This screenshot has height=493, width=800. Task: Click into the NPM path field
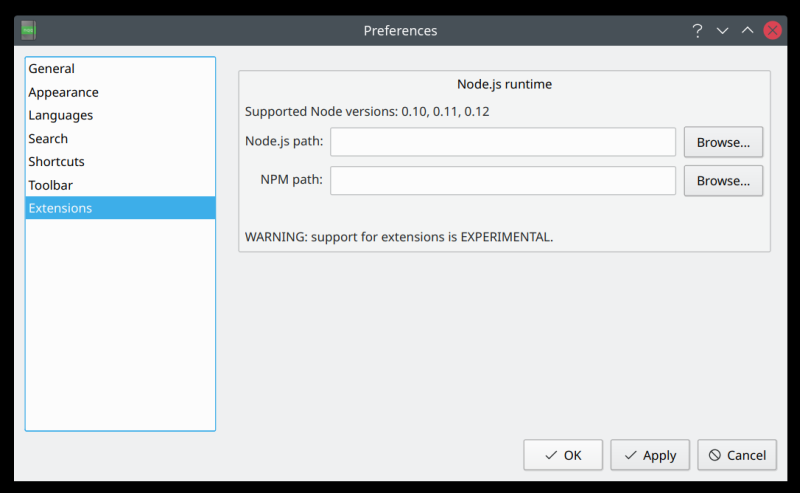tap(503, 181)
